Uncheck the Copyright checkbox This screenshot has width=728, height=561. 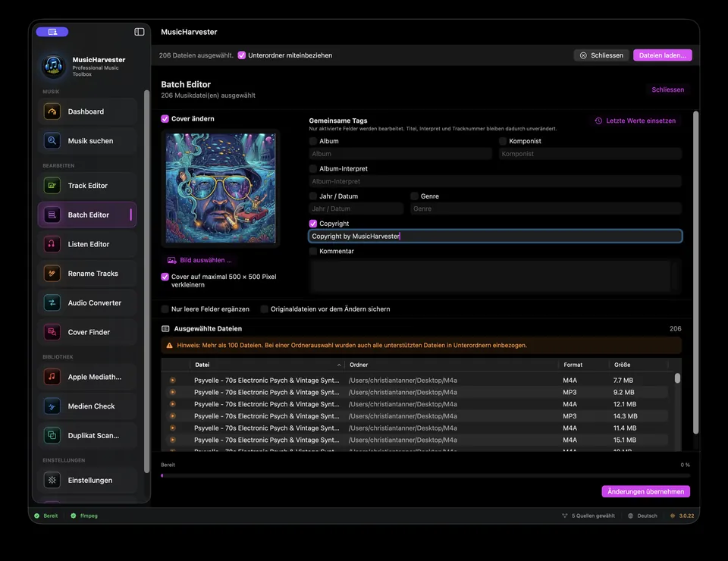pyautogui.click(x=313, y=224)
